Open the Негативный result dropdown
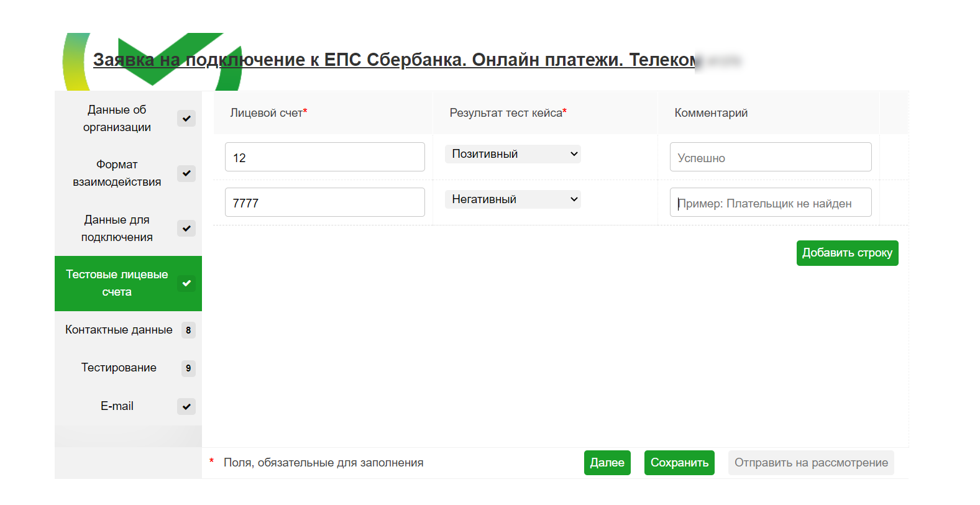 click(513, 199)
